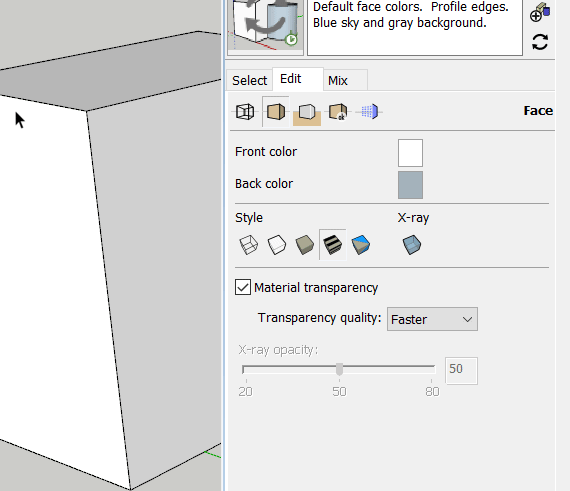
Task: Open the Back color swatch
Action: click(410, 185)
